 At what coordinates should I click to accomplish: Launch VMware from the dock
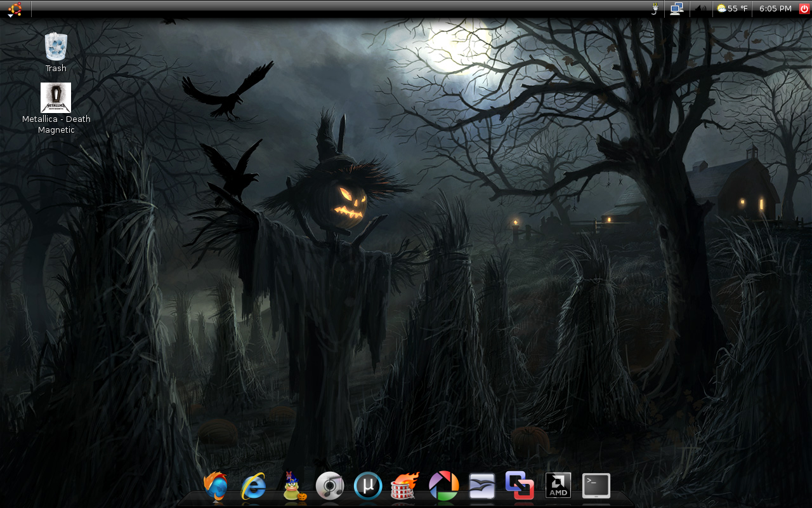(520, 486)
